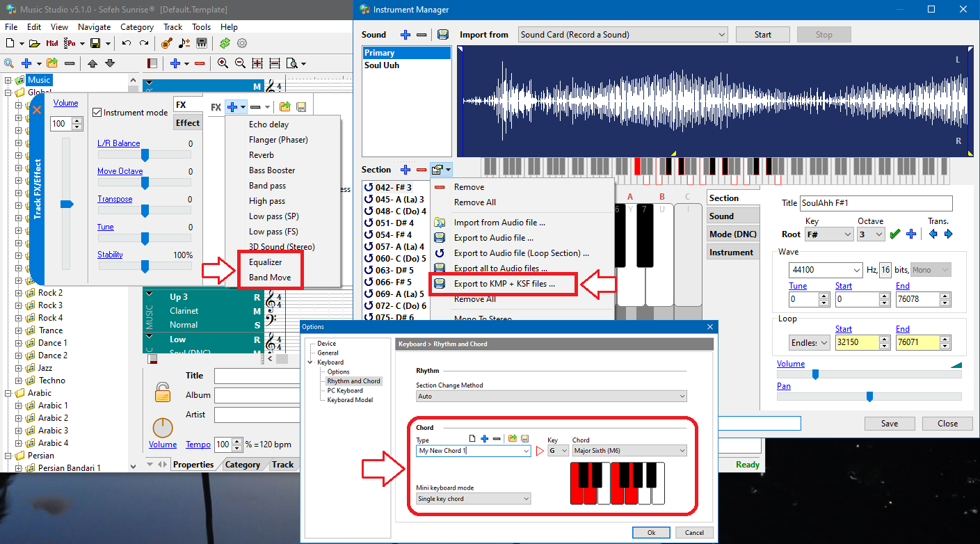
Task: Open the Instrument Manager guitar icon
Action: coord(166,43)
